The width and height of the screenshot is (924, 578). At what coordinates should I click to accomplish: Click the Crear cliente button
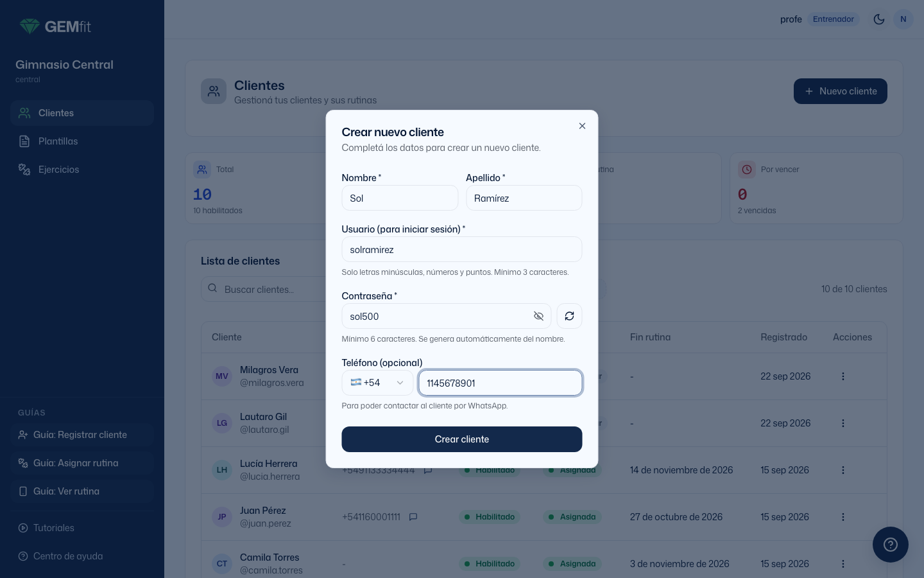[462, 439]
